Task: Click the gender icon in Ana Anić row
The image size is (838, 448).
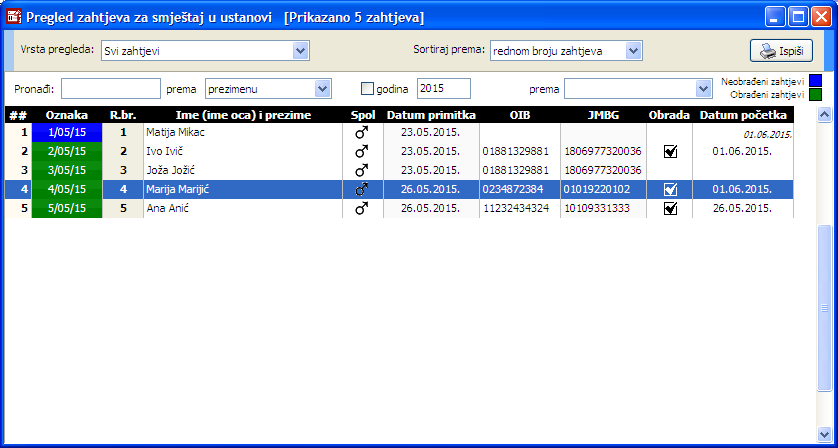Action: [362, 208]
